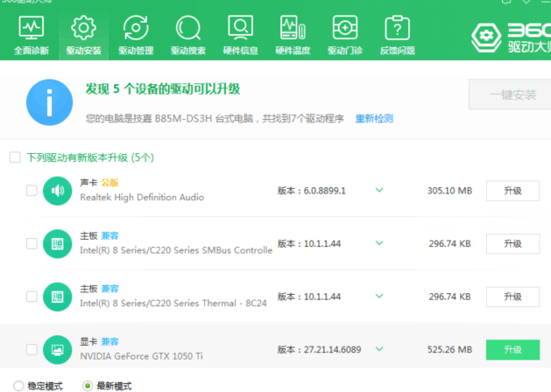Click the NVIDIA graphics card monitor icon
Screen dimensions: 551x392
coord(58,349)
